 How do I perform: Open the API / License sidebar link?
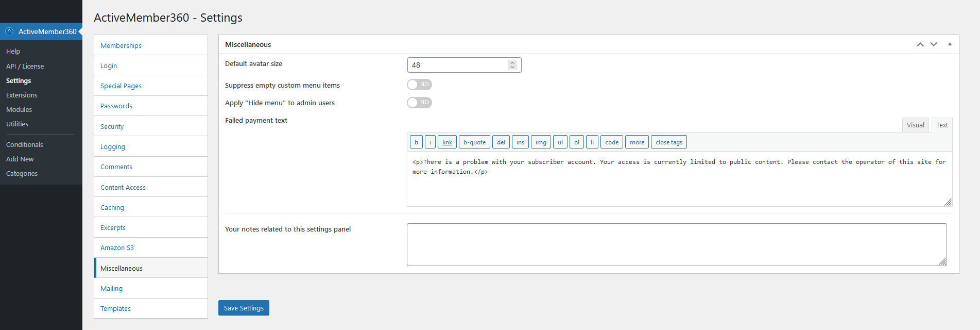coord(25,66)
